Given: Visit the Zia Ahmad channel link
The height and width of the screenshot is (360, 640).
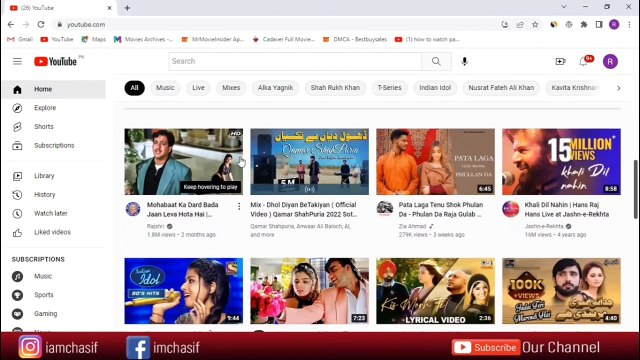Looking at the screenshot, I should 412,226.
